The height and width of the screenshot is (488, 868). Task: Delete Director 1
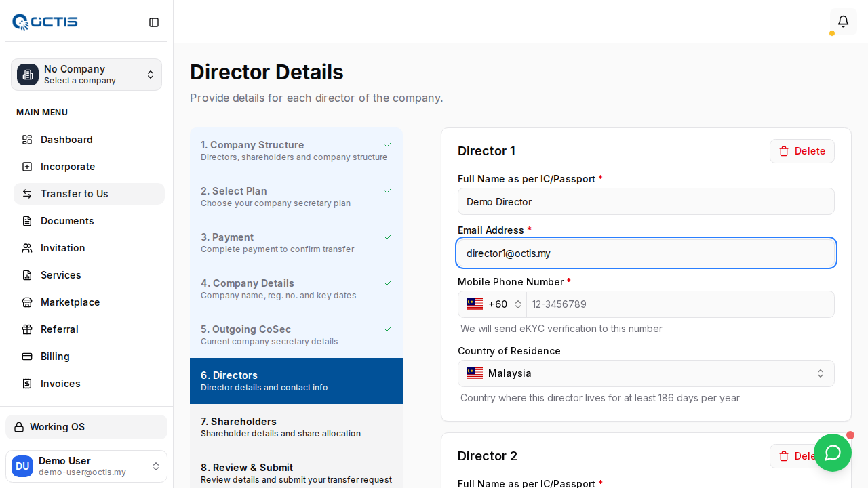(802, 151)
